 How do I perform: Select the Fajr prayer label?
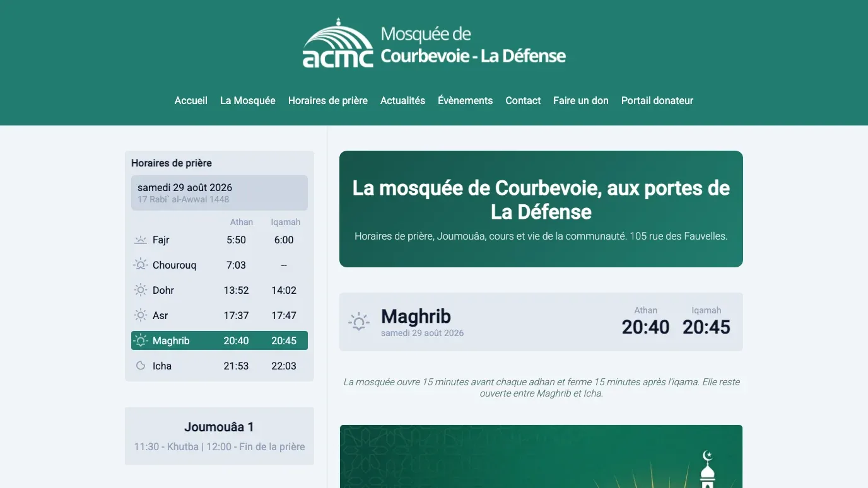point(161,240)
